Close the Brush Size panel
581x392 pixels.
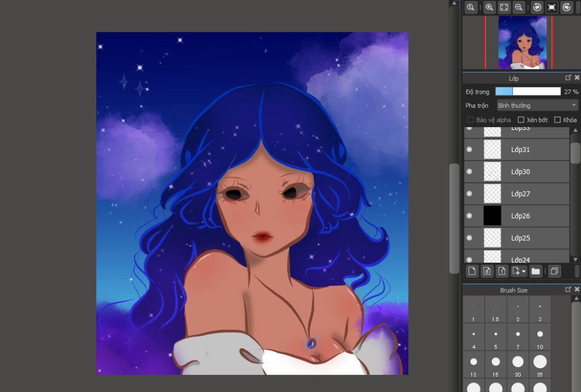(x=577, y=289)
